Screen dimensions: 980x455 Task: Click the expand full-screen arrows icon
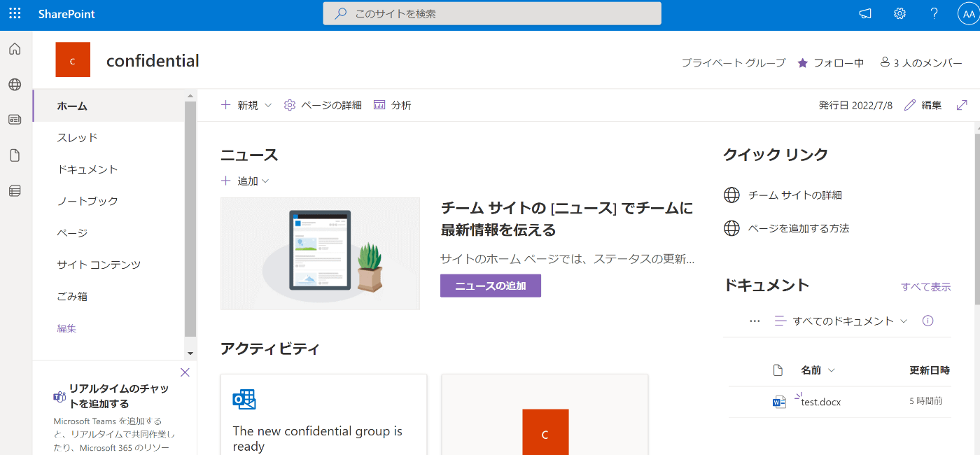tap(962, 105)
